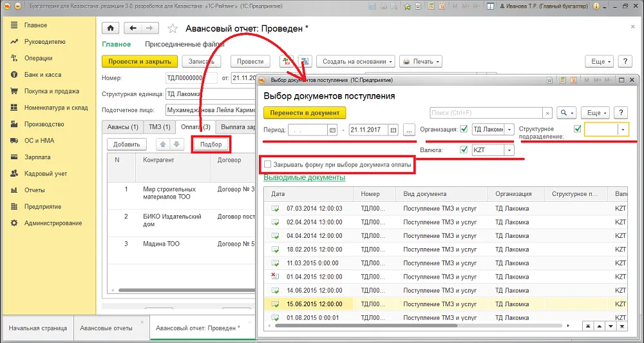Open Администрирование section
644x343 pixels.
tap(53, 222)
